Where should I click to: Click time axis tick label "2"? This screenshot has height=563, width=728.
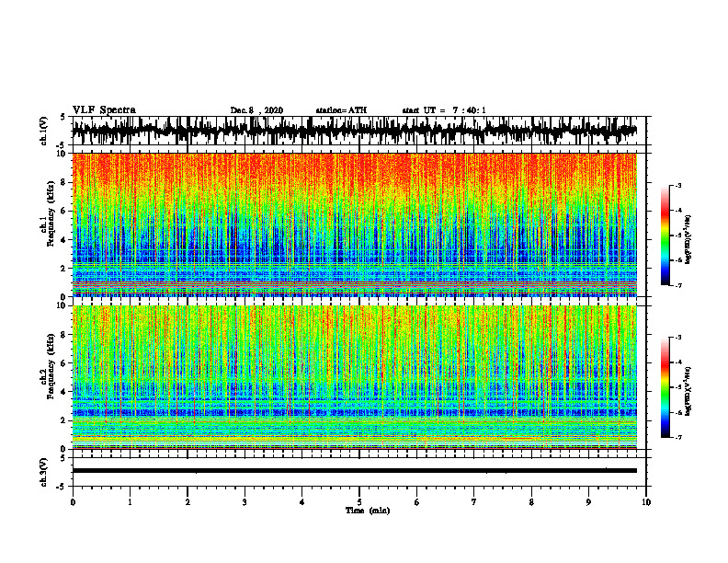click(x=188, y=502)
